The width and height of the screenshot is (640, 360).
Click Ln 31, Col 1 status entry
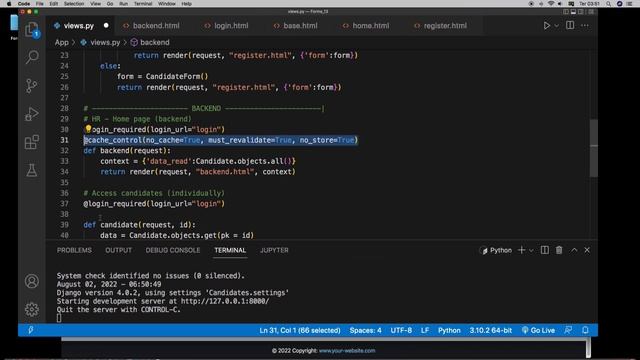(x=300, y=330)
